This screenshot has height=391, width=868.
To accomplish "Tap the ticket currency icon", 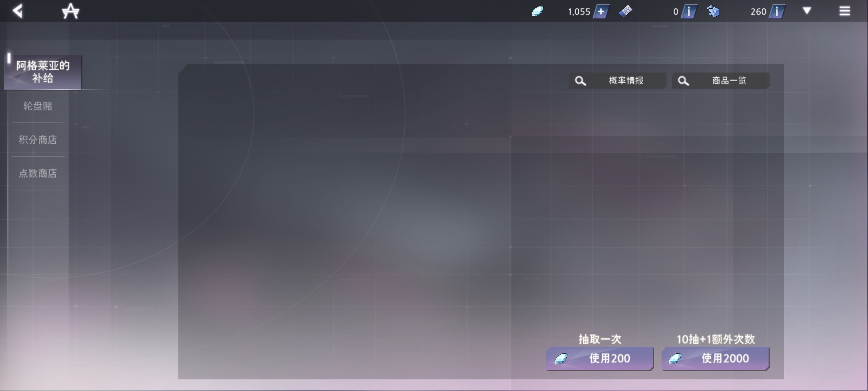I will [x=625, y=11].
